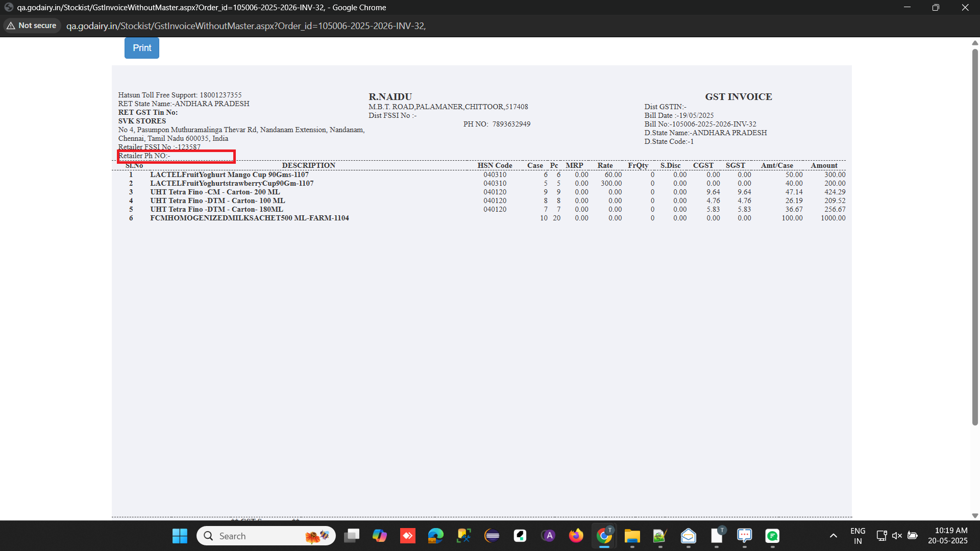The width and height of the screenshot is (980, 551).
Task: Click the M.B.T. ROAD PALAMANER address line
Action: [x=448, y=107]
